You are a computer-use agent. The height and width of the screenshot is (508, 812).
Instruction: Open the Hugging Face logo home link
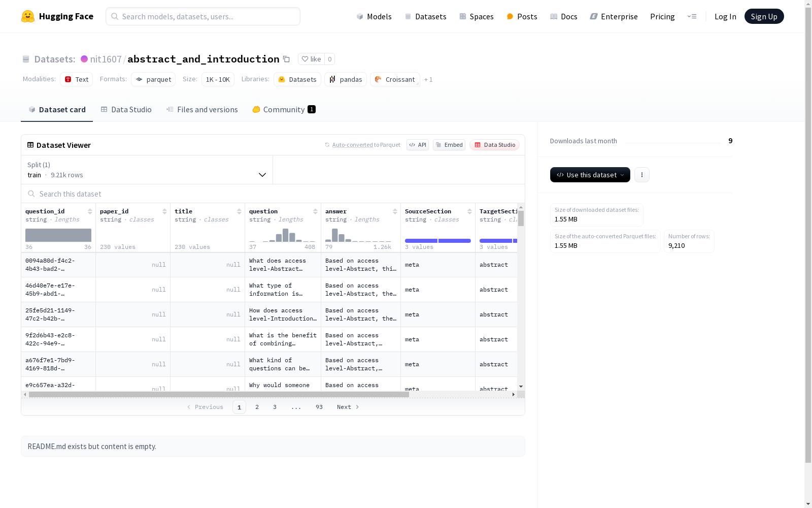coord(57,16)
